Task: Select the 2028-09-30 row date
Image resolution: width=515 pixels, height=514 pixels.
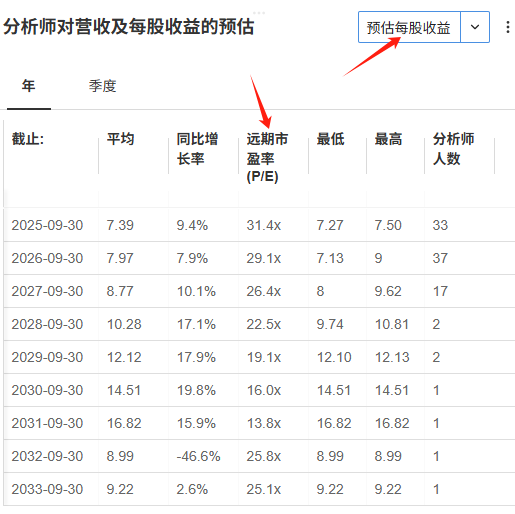Action: point(47,324)
